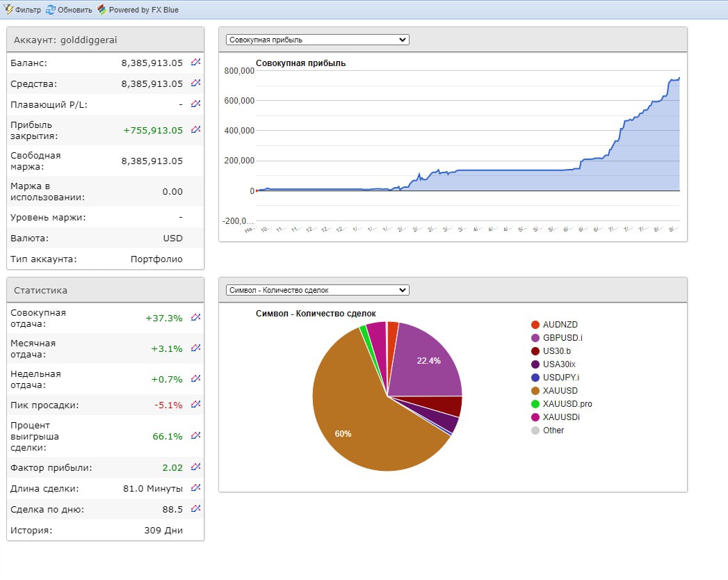Click the 66.1% win rate value
This screenshot has height=580, width=728.
tap(168, 437)
